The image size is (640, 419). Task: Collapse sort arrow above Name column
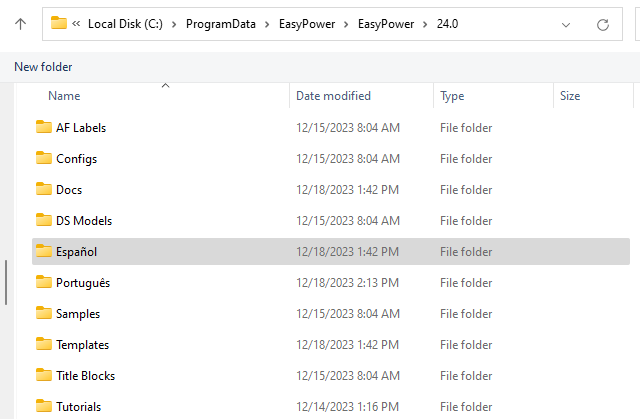tap(166, 86)
